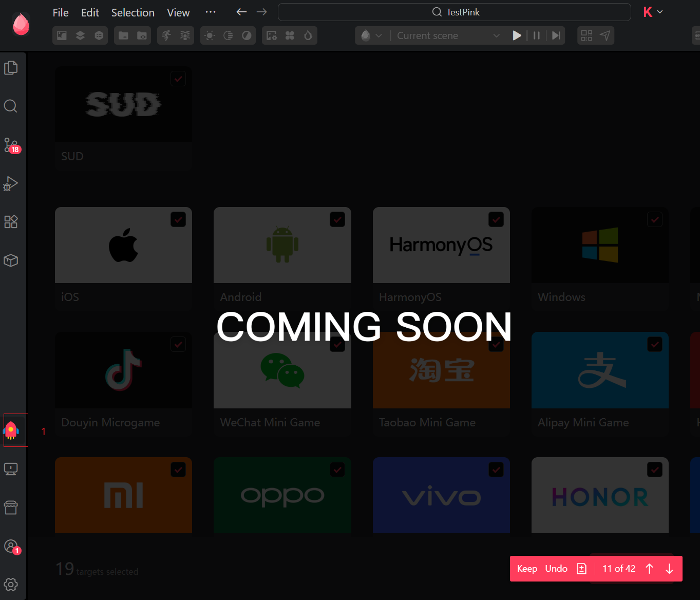Toggle the vivo target checkbox
This screenshot has height=600, width=700.
point(496,470)
